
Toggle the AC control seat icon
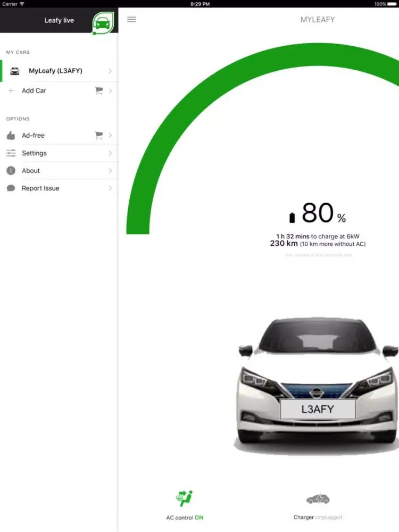(x=184, y=498)
